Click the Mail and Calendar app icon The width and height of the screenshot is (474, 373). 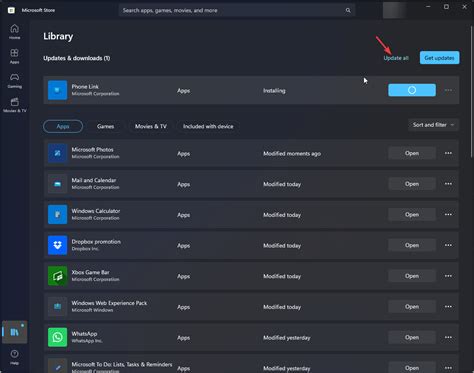(x=57, y=184)
